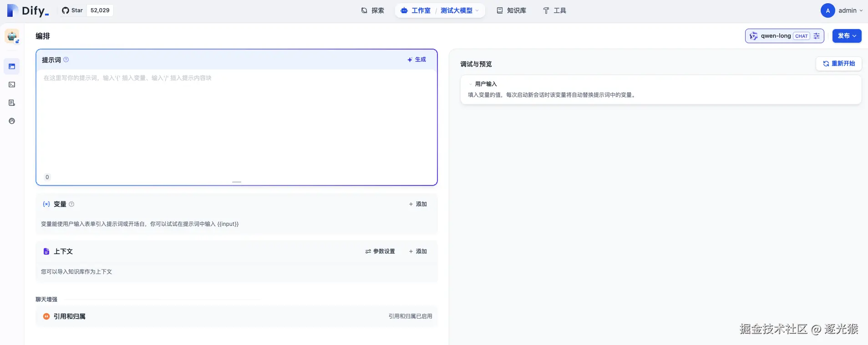
Task: Open the monitoring sidebar icon
Action: point(12,121)
